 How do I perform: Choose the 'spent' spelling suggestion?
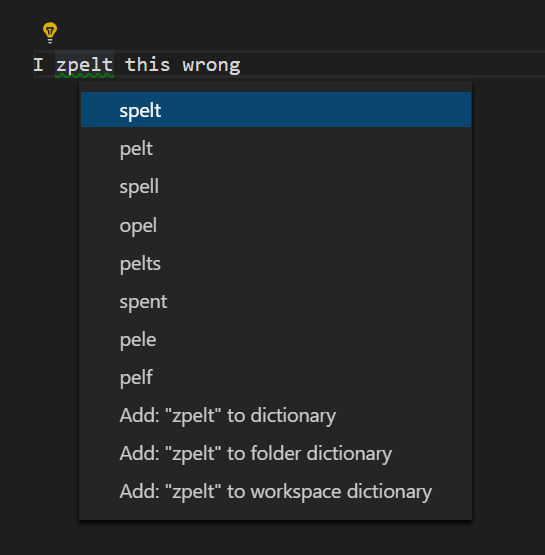(276, 302)
